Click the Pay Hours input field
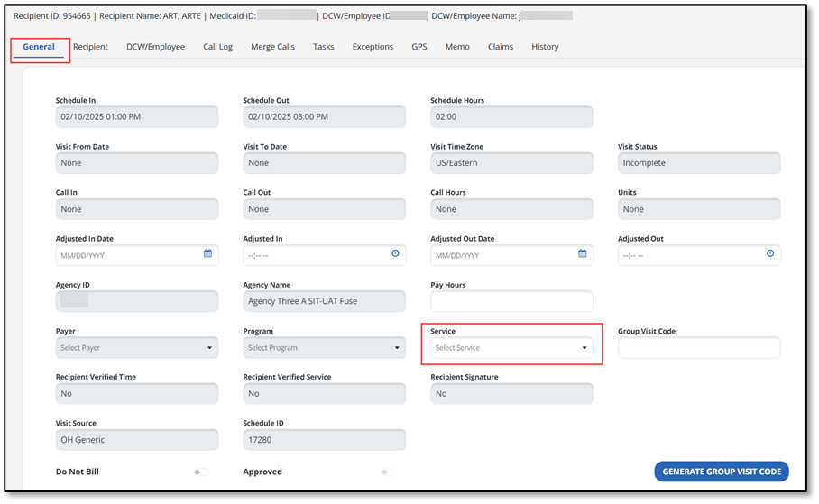 click(x=511, y=301)
